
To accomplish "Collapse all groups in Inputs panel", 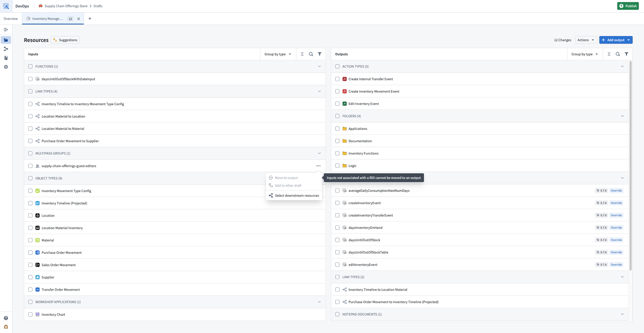I will (302, 54).
